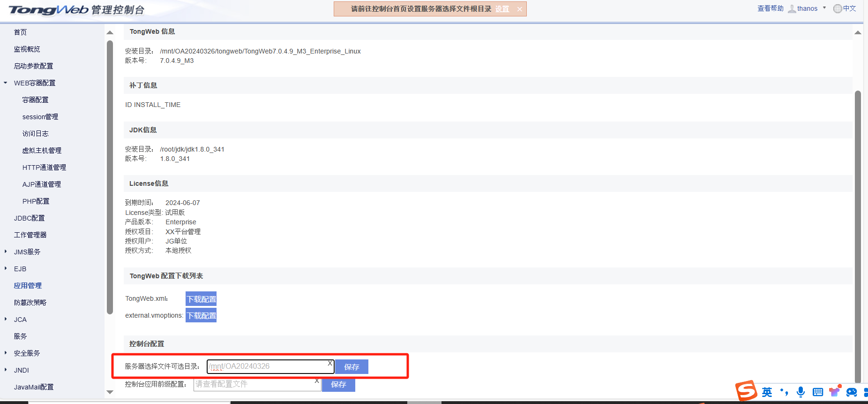Download the external.vmoptions configuration
The image size is (868, 404).
[x=201, y=315]
